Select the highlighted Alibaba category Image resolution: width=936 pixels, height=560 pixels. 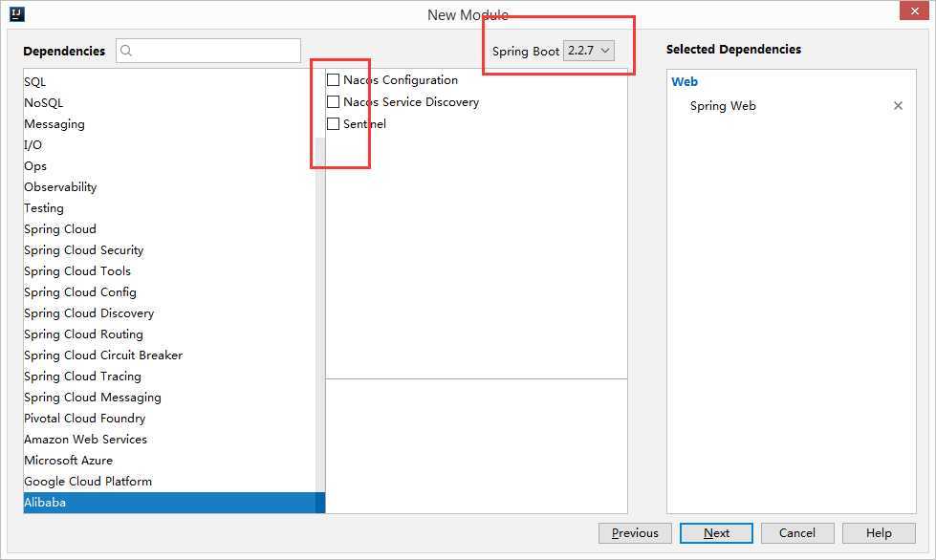(x=174, y=503)
